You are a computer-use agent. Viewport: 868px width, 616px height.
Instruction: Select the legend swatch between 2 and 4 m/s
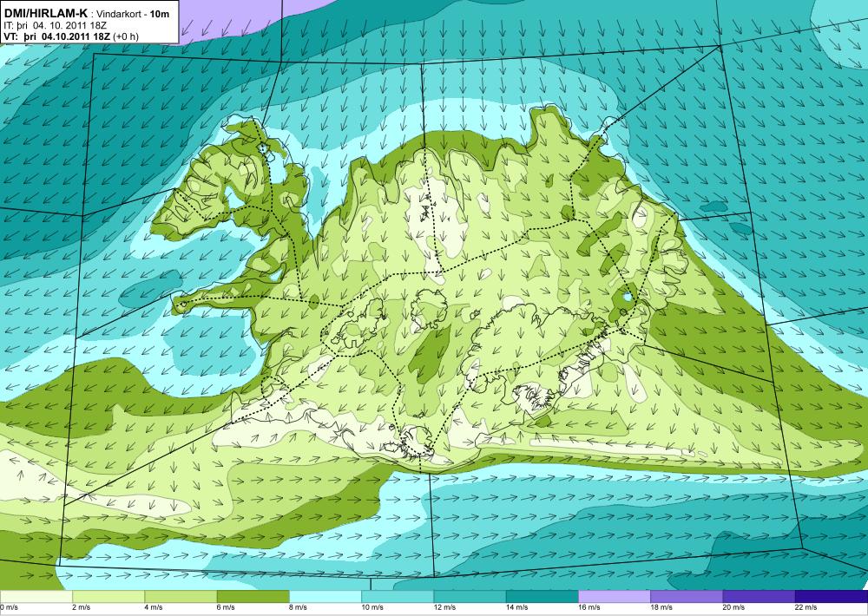tap(108, 597)
